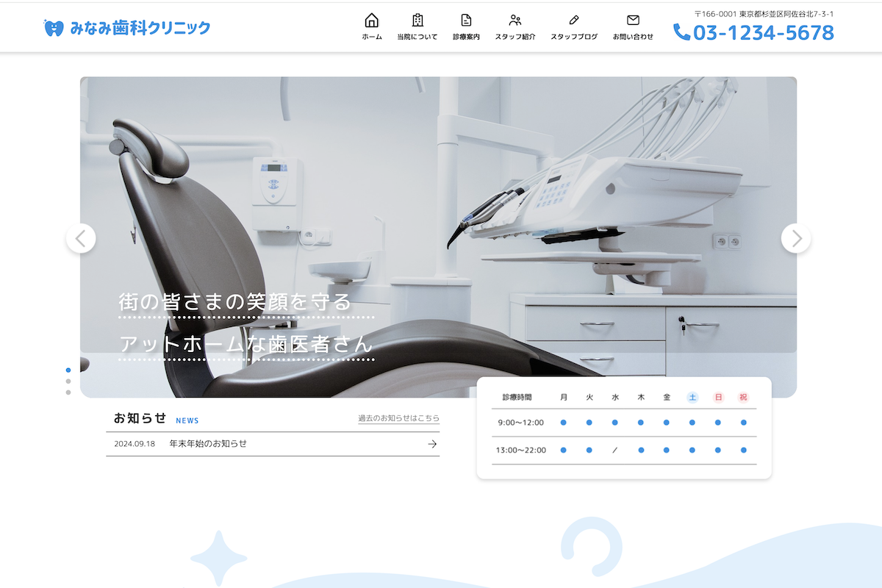The height and width of the screenshot is (588, 882).
Task: Click the ホーム home icon
Action: tap(372, 20)
